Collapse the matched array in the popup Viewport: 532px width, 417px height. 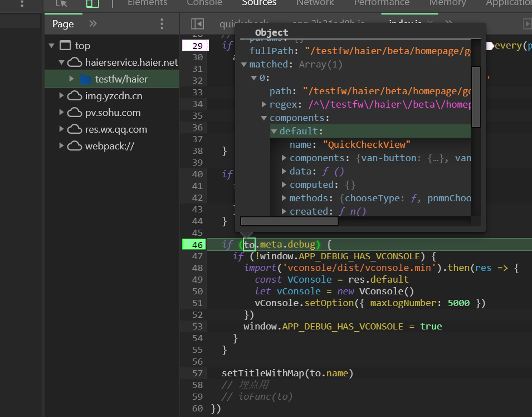[244, 65]
